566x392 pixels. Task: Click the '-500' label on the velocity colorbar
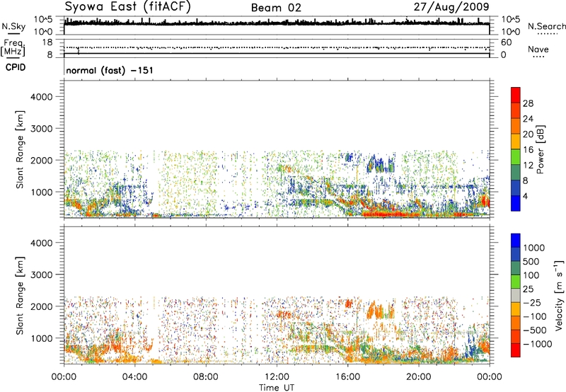tap(535, 330)
